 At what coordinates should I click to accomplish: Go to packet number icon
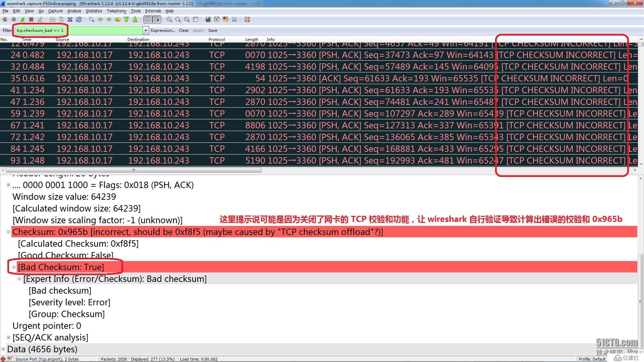coord(117,19)
